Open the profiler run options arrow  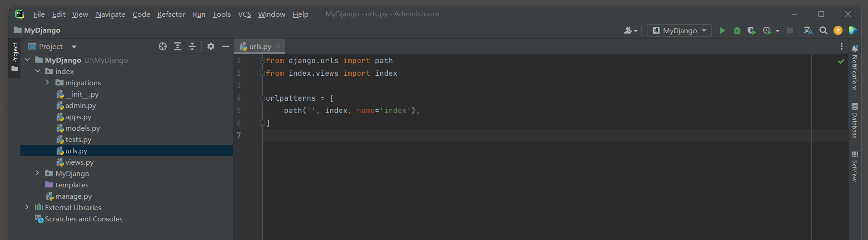[778, 31]
